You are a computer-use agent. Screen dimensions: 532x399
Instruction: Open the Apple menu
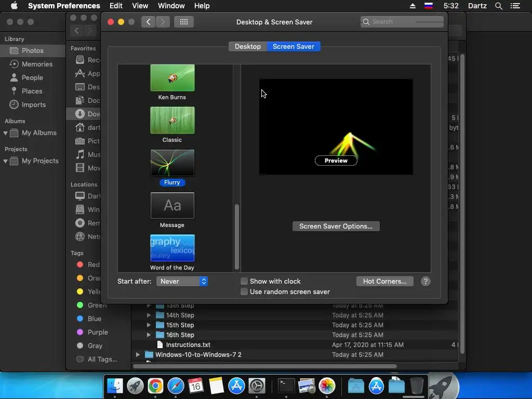[x=14, y=5]
